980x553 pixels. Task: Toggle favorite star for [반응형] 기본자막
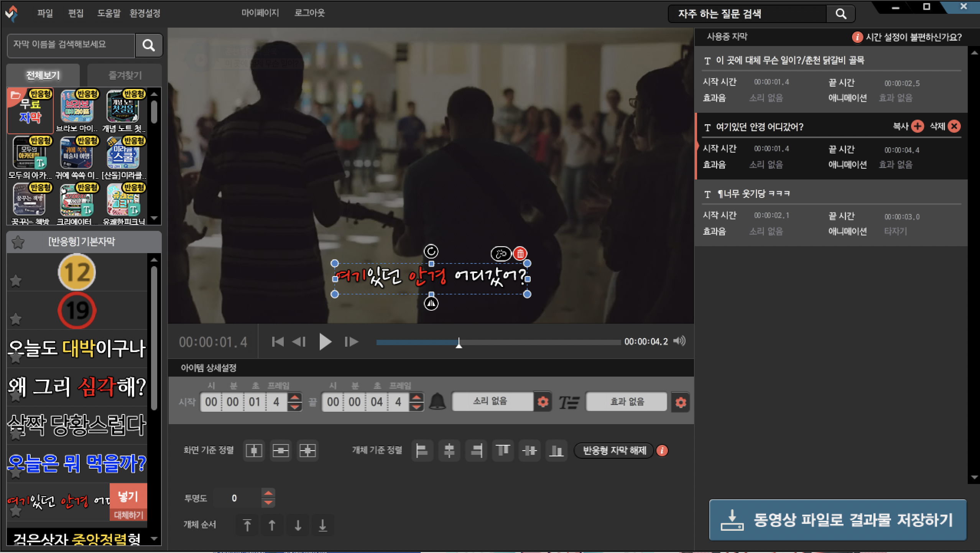tap(18, 242)
